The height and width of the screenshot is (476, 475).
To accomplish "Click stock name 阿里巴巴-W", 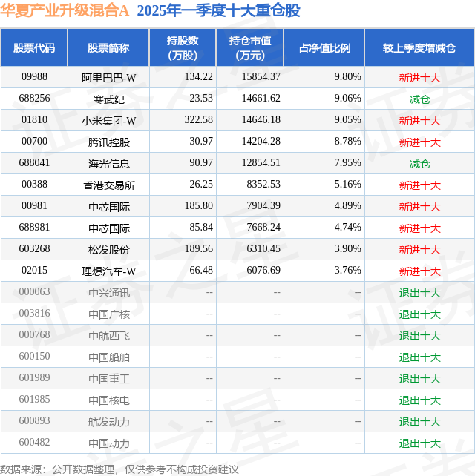I will [x=108, y=78].
